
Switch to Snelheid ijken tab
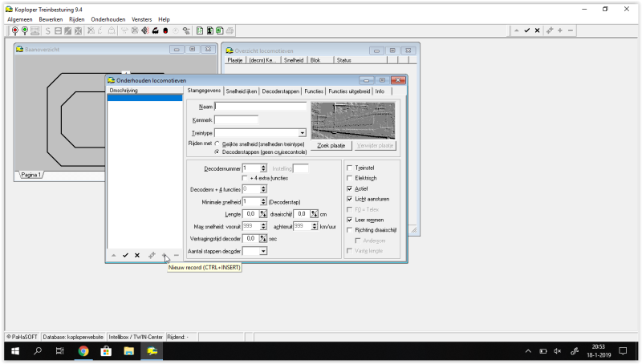242,91
